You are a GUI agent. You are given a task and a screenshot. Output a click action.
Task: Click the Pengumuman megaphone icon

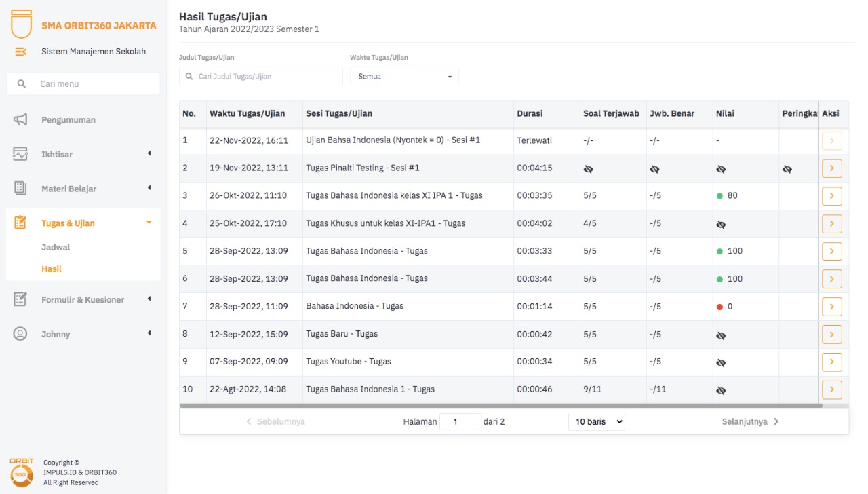20,120
